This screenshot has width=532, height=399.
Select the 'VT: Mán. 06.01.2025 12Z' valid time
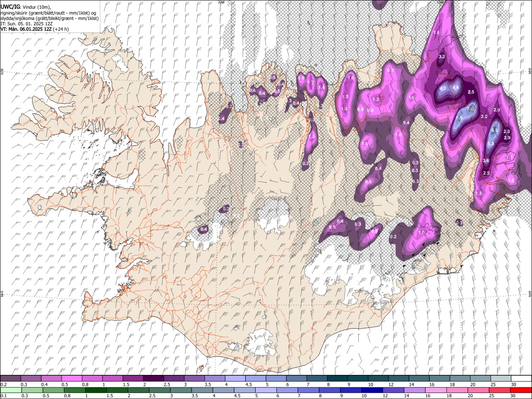26,29
